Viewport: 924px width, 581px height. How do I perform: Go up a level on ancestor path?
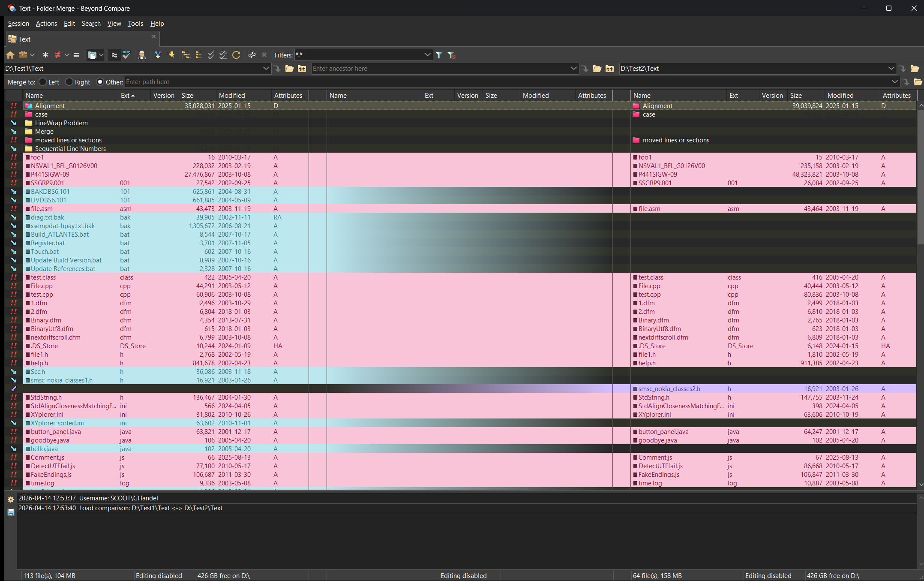[x=610, y=69]
